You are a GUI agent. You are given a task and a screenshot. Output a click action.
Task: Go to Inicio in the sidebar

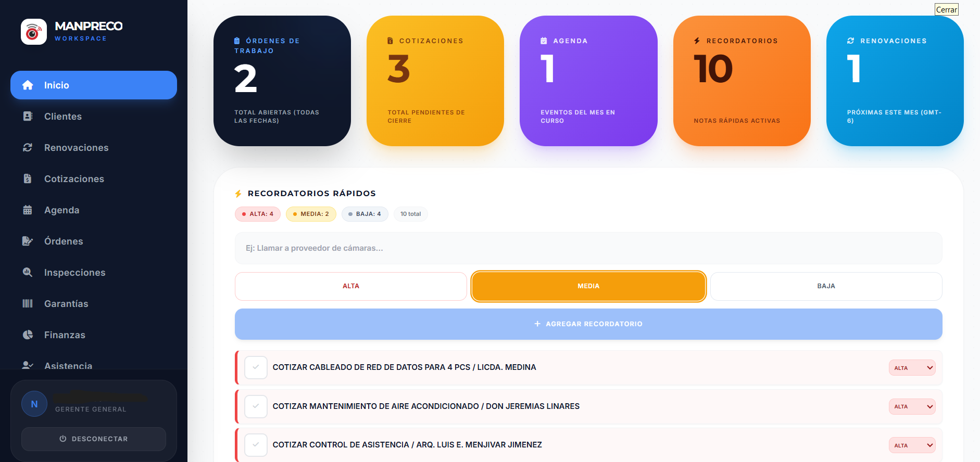pos(94,85)
